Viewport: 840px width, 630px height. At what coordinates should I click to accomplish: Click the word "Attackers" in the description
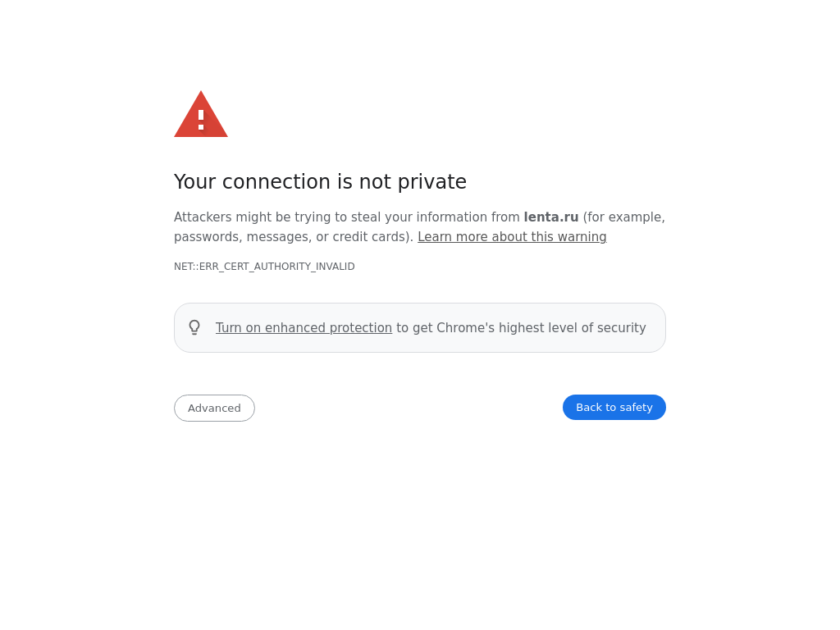point(203,217)
